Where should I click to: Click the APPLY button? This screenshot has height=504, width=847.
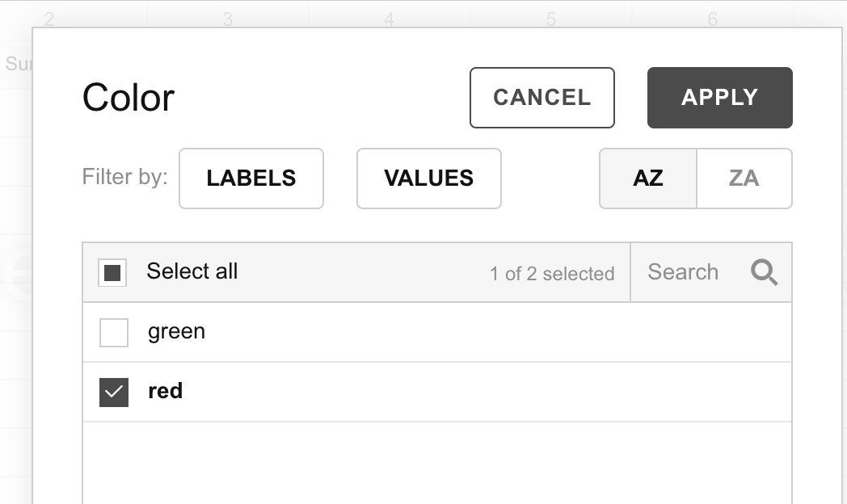[718, 97]
